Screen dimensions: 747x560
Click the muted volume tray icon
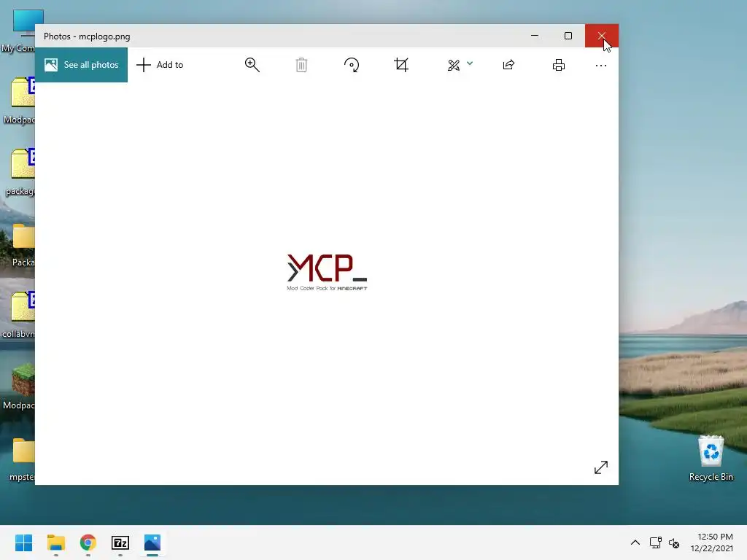coord(674,542)
